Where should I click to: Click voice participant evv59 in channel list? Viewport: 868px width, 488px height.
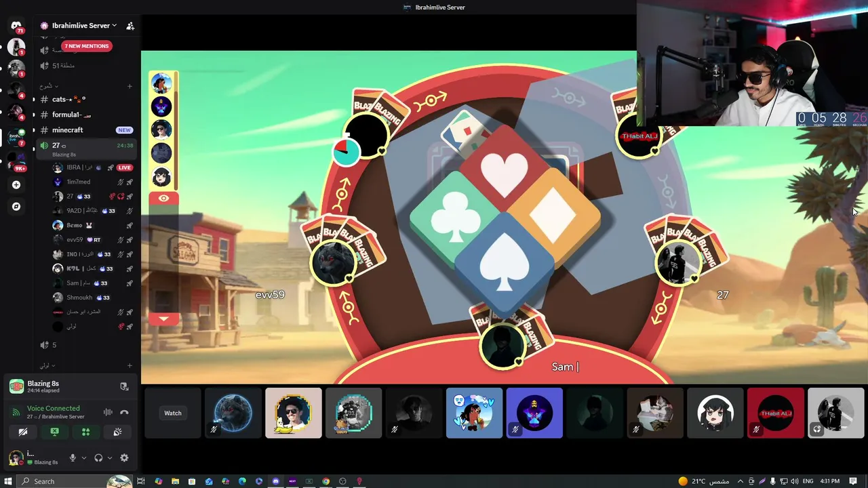(x=93, y=239)
